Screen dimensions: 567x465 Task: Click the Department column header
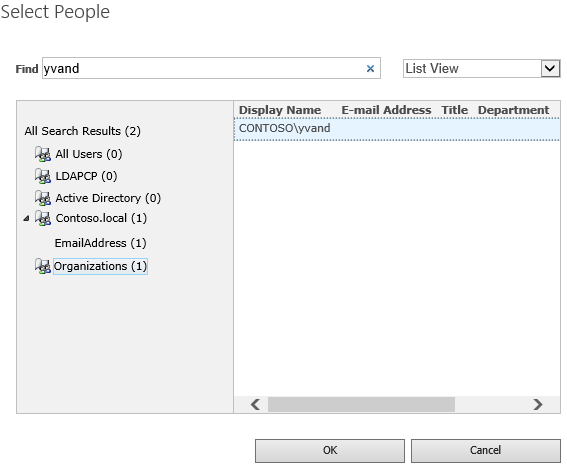coord(513,110)
